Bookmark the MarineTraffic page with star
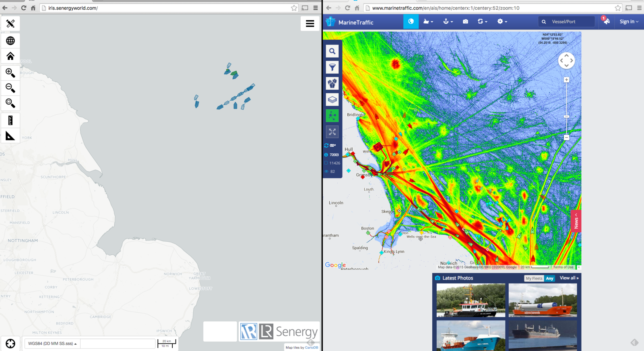The width and height of the screenshot is (644, 351). click(618, 8)
